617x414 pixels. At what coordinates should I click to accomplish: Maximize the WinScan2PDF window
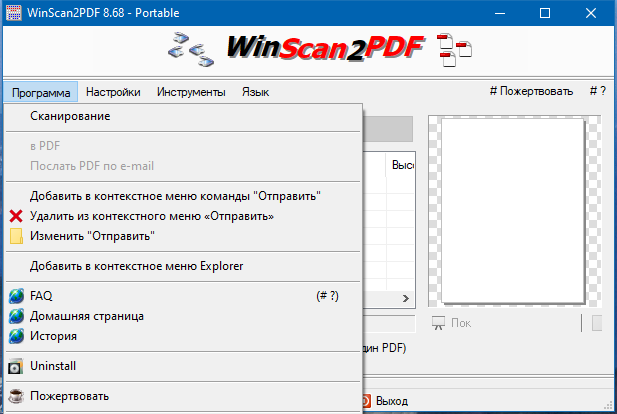[545, 13]
